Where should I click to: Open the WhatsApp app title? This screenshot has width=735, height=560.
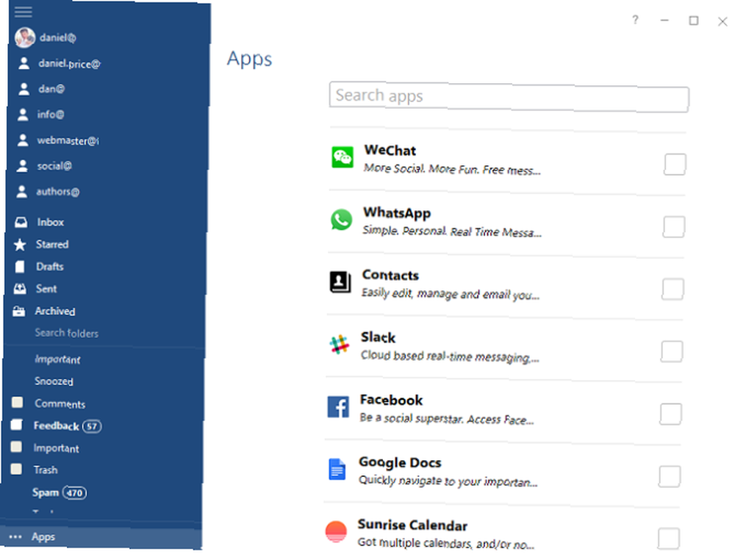click(397, 212)
